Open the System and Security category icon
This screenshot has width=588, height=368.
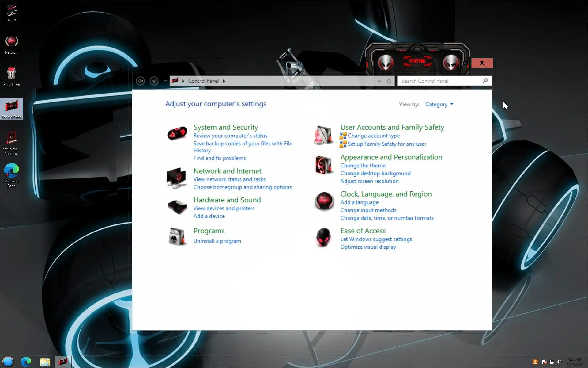click(x=177, y=133)
